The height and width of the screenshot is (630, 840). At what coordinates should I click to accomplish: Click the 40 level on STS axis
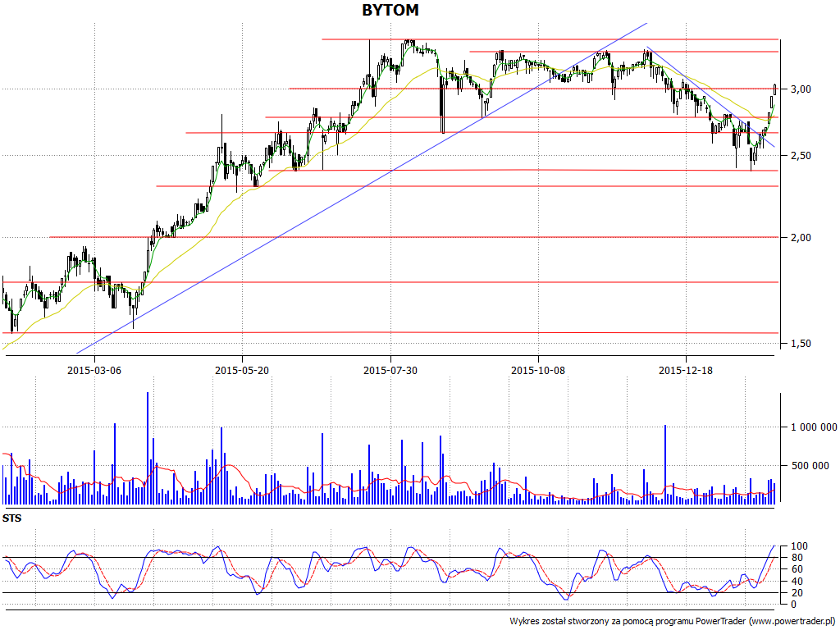(x=797, y=581)
